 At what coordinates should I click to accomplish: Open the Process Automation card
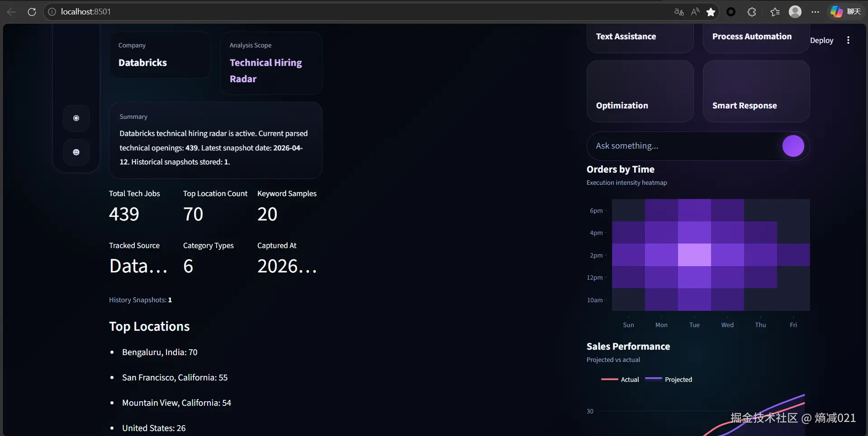(x=756, y=38)
